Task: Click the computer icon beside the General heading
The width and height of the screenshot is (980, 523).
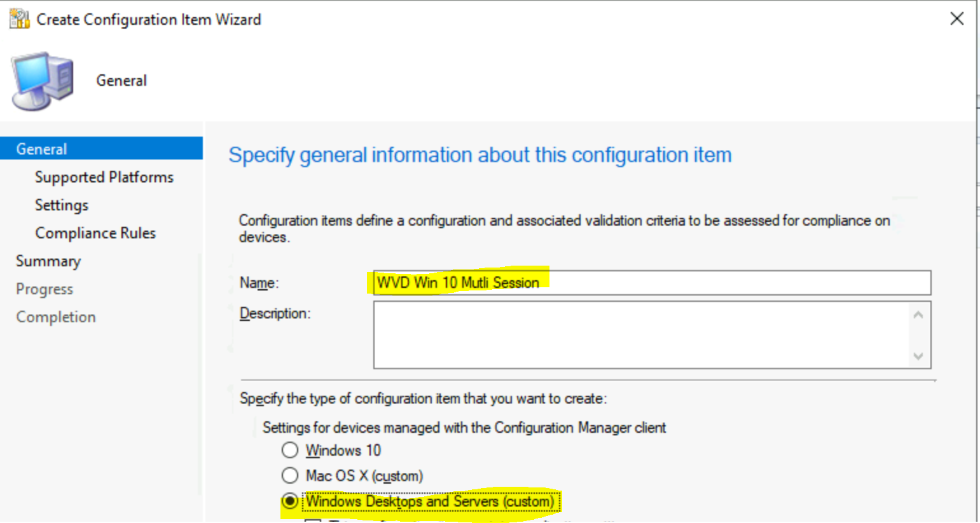Action: 42,81
